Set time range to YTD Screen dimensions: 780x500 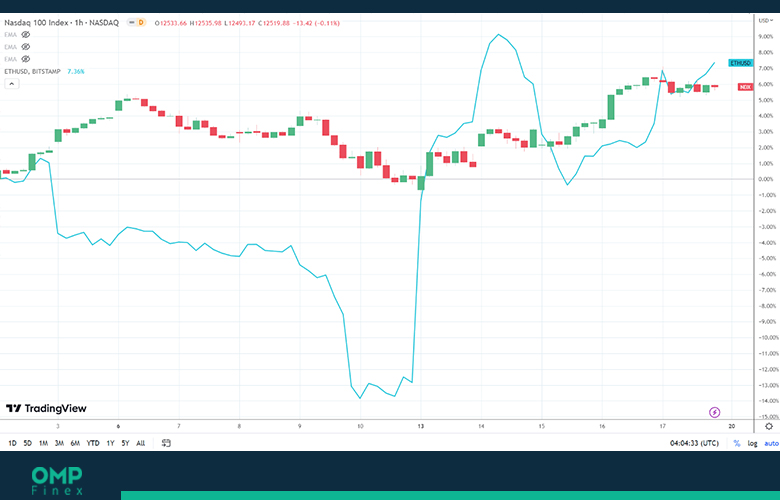click(93, 443)
